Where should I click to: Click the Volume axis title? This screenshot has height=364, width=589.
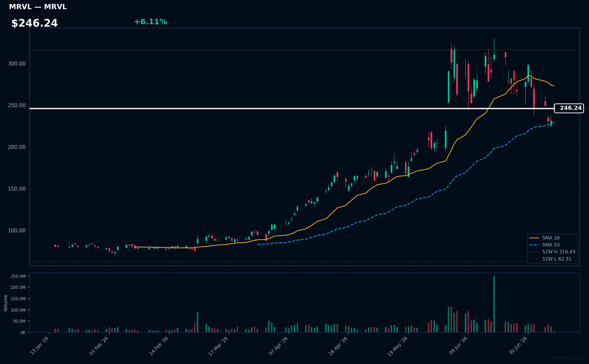5,303
